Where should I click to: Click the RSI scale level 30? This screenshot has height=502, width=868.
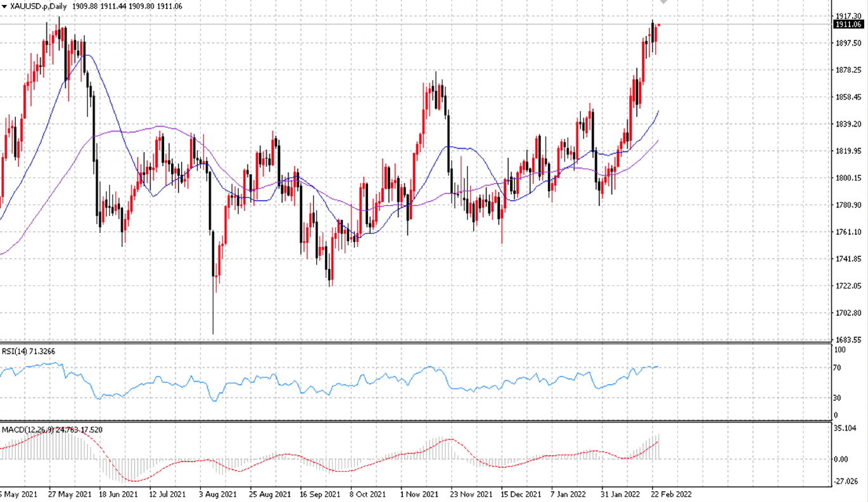point(838,398)
